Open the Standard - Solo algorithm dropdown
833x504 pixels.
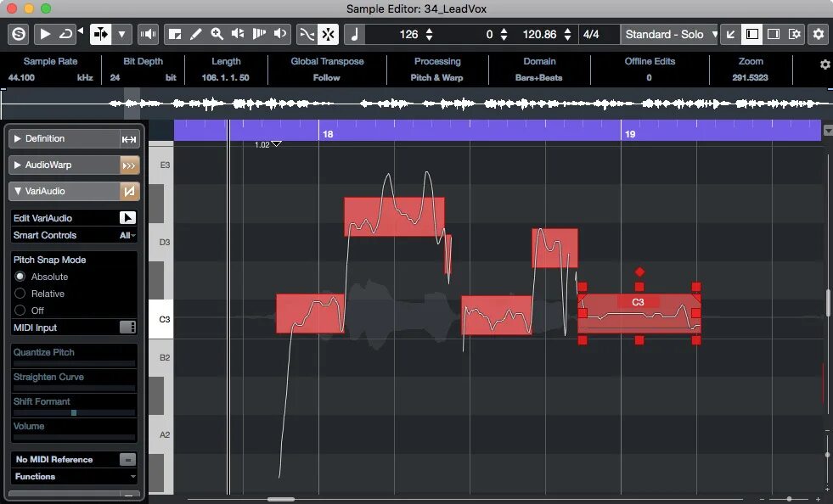click(x=670, y=35)
